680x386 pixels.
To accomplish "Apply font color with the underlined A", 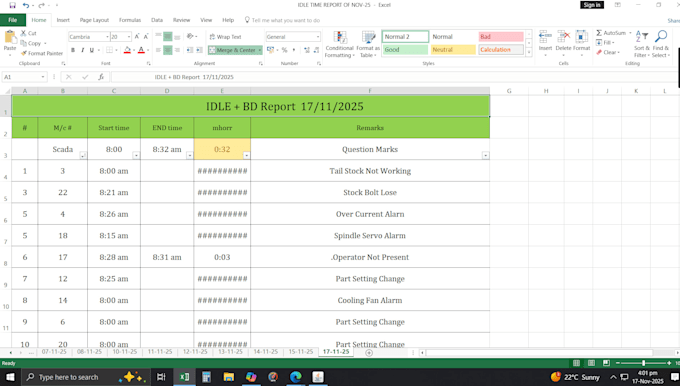I will [141, 50].
